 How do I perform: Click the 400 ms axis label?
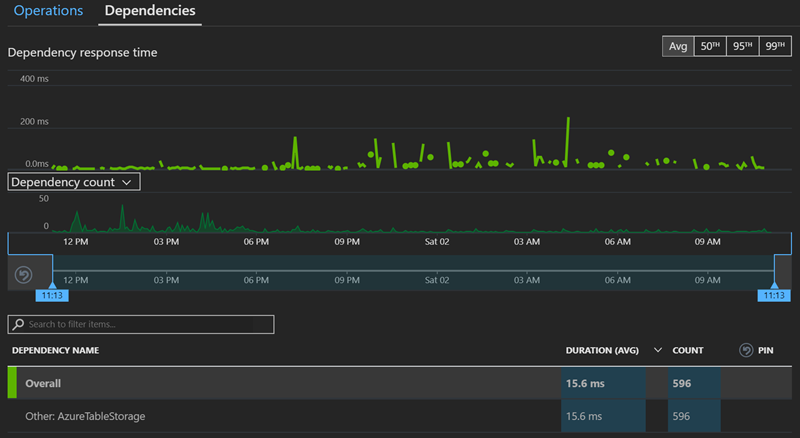(x=34, y=79)
